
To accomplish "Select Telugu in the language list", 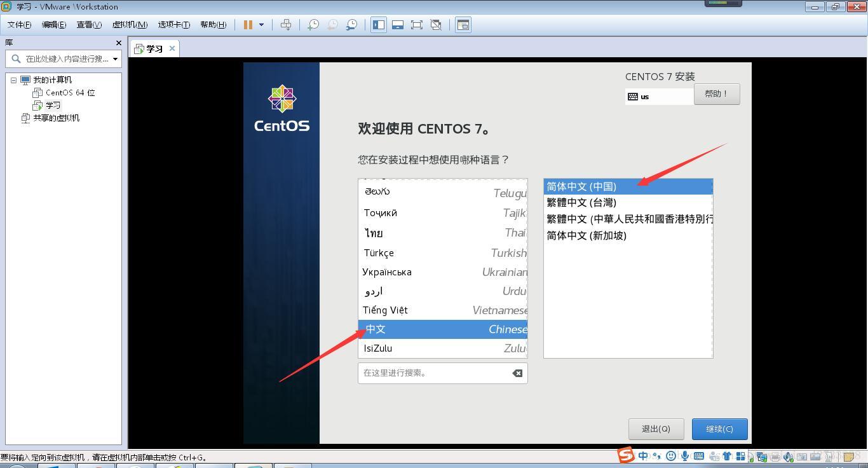I will coord(443,193).
